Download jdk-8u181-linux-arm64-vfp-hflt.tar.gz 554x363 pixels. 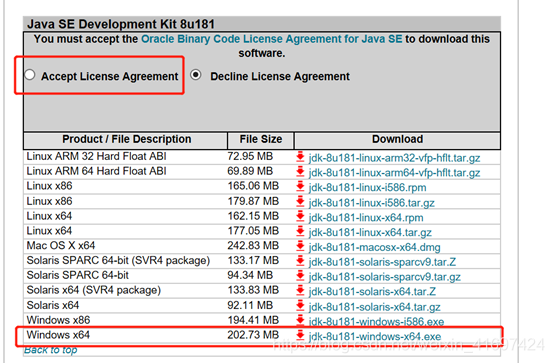[394, 172]
